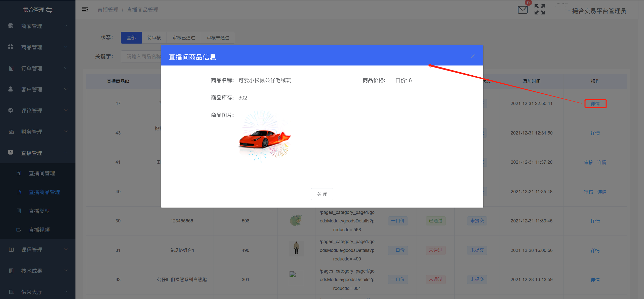Expand 财务管理 menu chevron
The image size is (644, 299).
coord(66,131)
